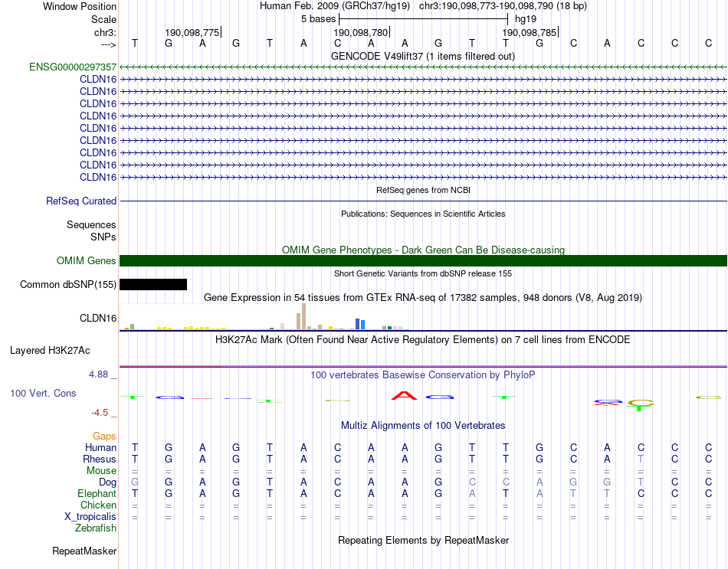This screenshot has width=728, height=569.
Task: Click the Scale label
Action: [x=103, y=19]
